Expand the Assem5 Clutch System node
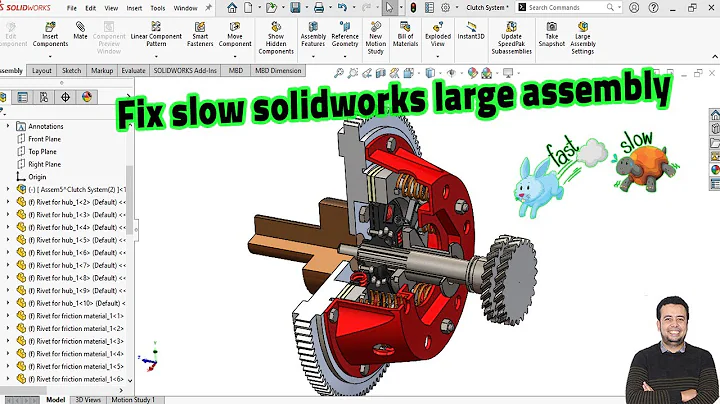Image resolution: width=720 pixels, height=404 pixels. pos(8,189)
